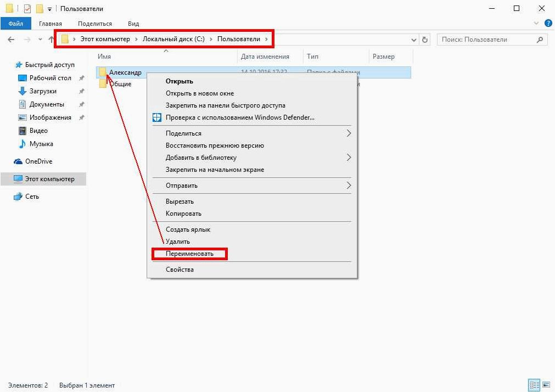Select Сеть in navigation pane
555x392 pixels.
click(x=32, y=196)
